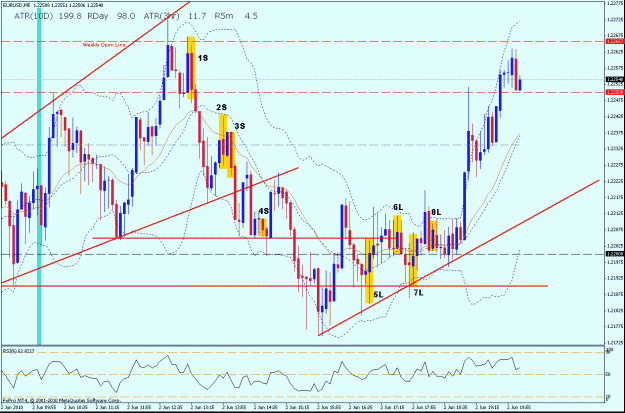Click the 2 Jun 2010 date label

pyautogui.click(x=11, y=409)
